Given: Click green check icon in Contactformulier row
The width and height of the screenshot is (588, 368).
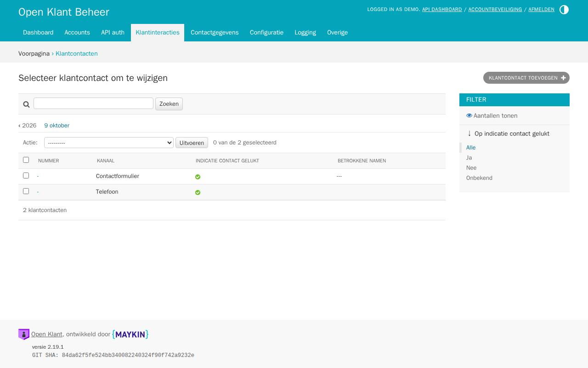Looking at the screenshot, I should tap(198, 177).
